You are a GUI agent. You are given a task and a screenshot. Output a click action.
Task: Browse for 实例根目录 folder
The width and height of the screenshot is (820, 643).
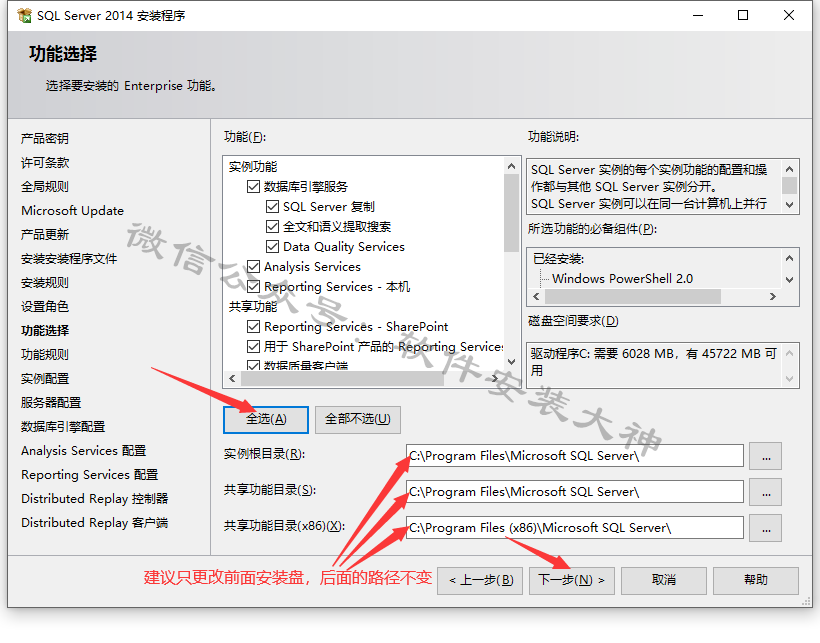[766, 456]
